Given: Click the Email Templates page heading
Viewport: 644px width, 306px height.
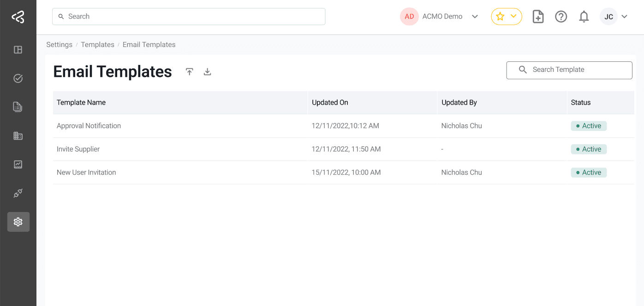Looking at the screenshot, I should [x=113, y=72].
